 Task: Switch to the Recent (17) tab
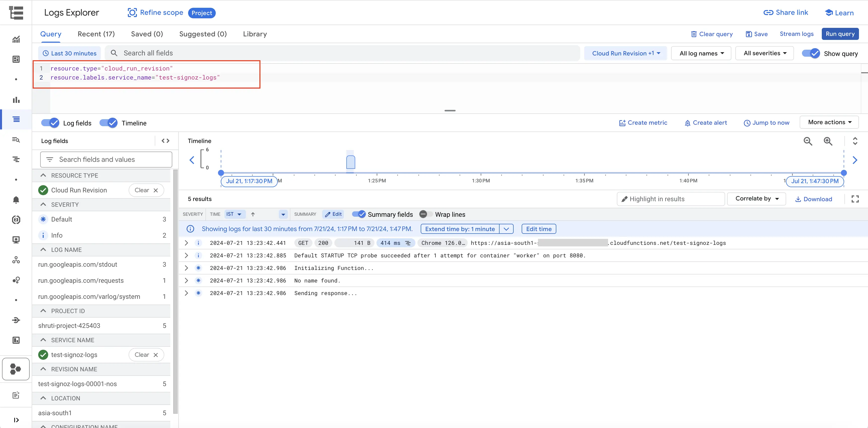pos(96,34)
